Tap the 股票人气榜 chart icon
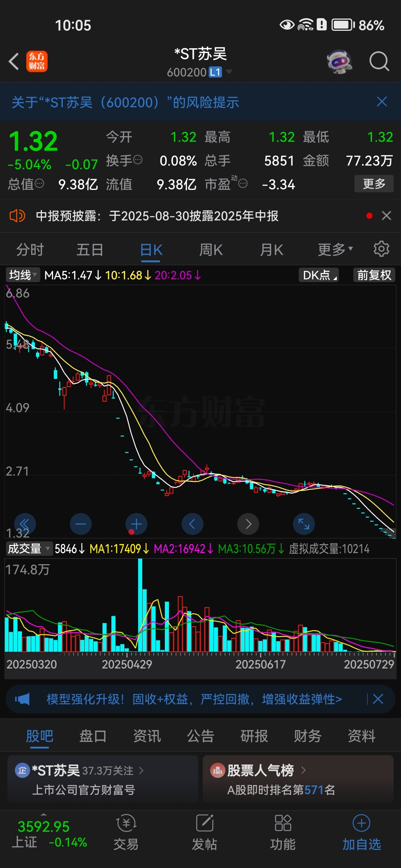Viewport: 401px width, 868px height. tap(218, 770)
